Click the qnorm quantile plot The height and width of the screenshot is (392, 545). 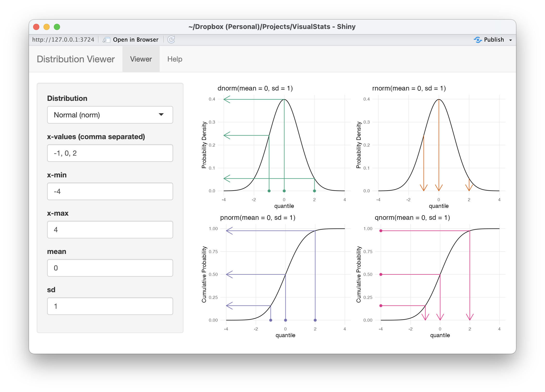pos(440,274)
